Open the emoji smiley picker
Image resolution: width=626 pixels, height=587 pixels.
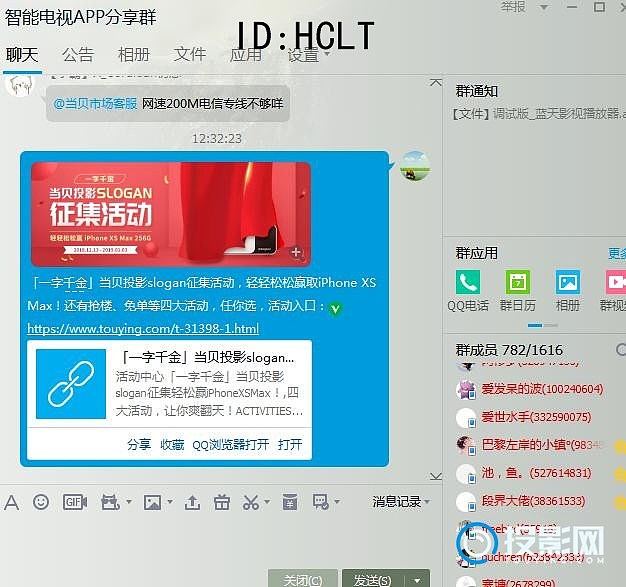41,502
